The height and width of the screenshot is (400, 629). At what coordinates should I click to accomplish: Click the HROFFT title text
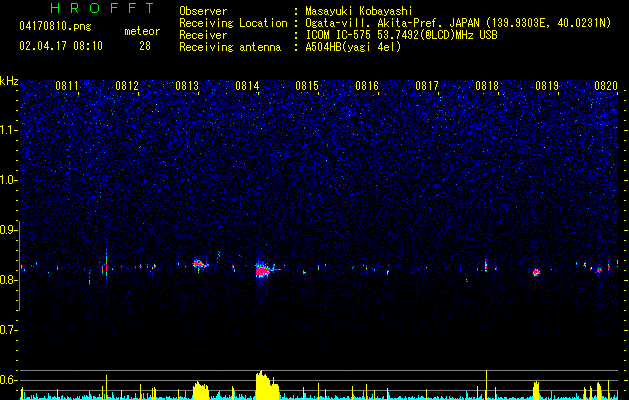(102, 8)
